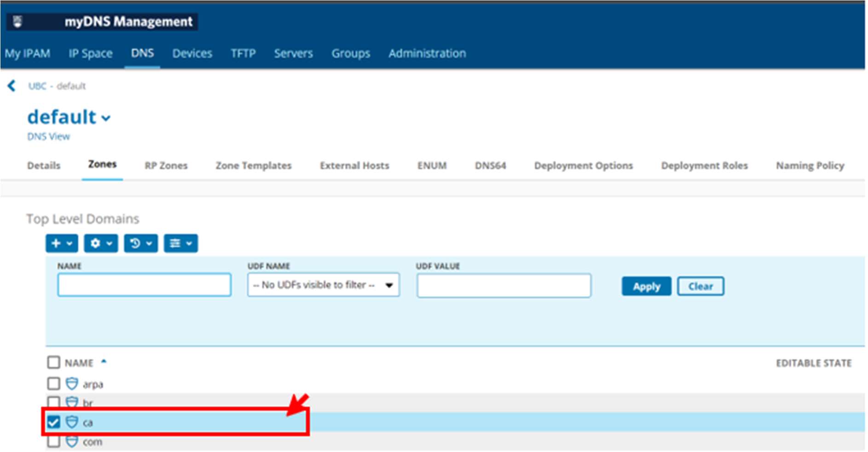Open the list settings toolbar menu
This screenshot has height=452, width=868.
point(180,243)
